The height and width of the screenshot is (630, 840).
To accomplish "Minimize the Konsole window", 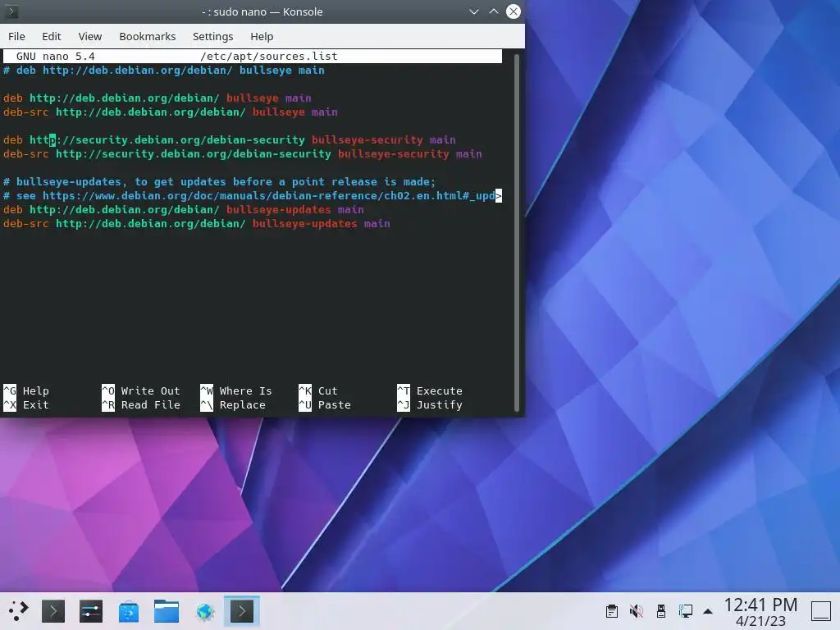I will [x=473, y=11].
